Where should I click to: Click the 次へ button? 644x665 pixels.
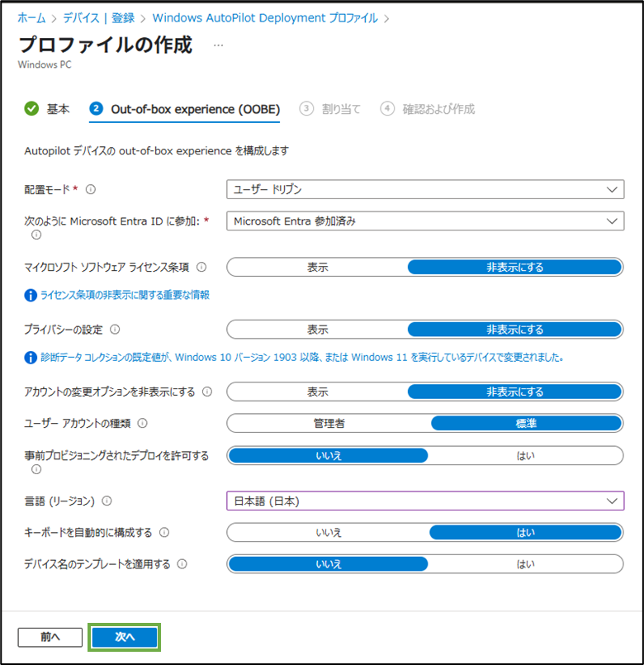[x=124, y=637]
